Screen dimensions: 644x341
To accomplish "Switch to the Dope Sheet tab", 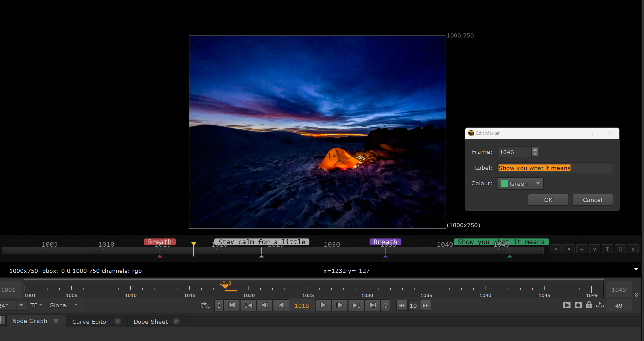I will [151, 322].
